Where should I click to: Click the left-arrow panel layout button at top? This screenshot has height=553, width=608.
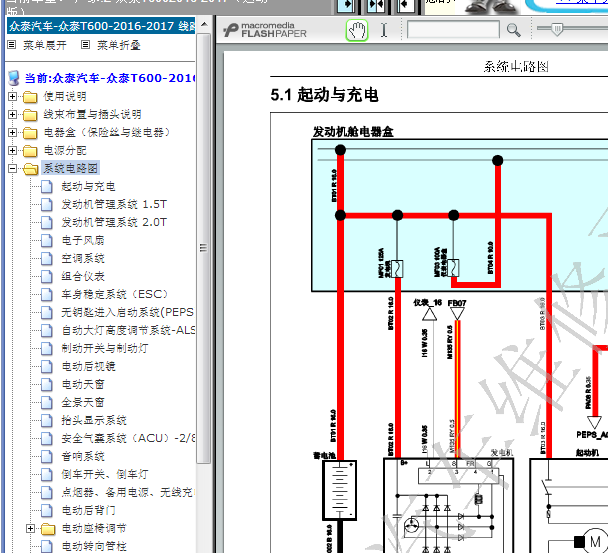(x=406, y=5)
